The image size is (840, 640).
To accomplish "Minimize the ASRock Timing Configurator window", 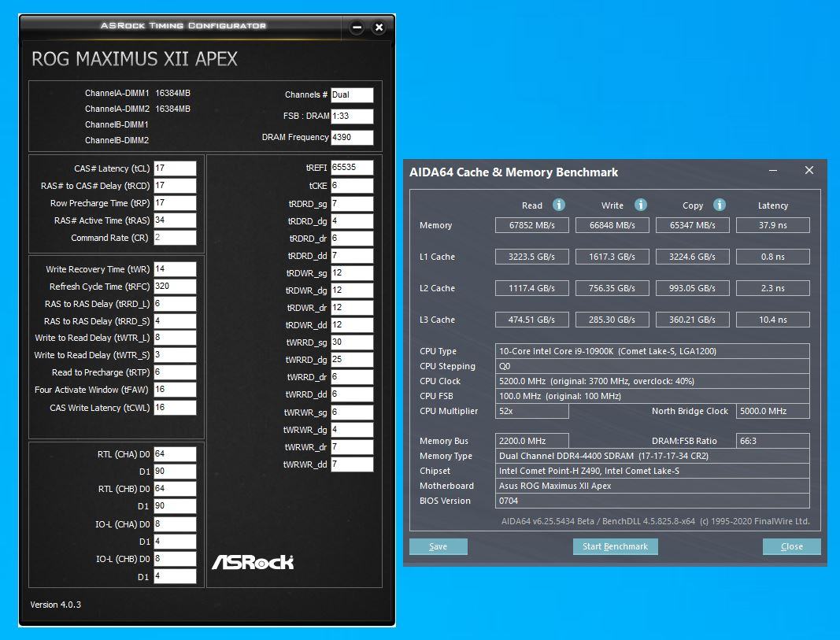I will click(x=357, y=27).
